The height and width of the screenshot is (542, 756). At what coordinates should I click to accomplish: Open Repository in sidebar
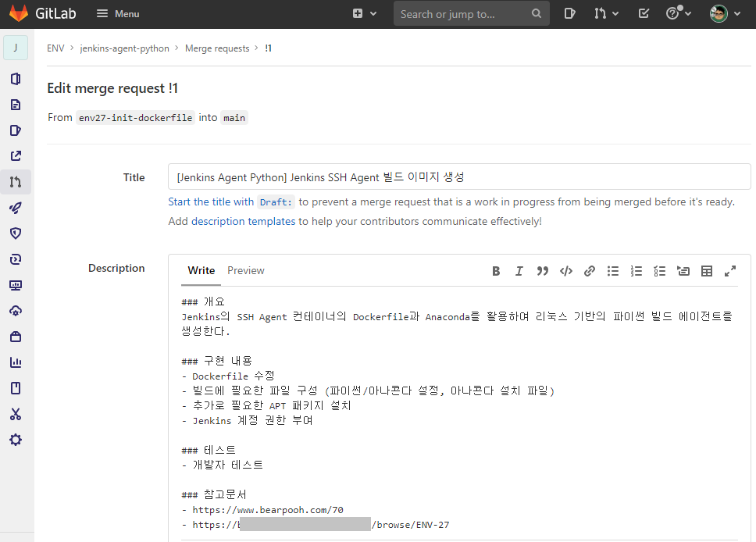pyautogui.click(x=16, y=105)
